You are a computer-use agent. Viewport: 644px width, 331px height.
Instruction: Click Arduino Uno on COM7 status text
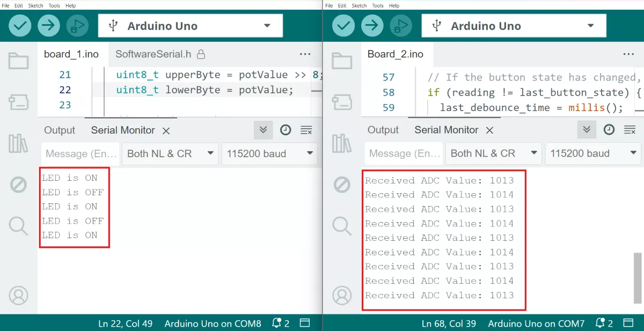pyautogui.click(x=536, y=323)
